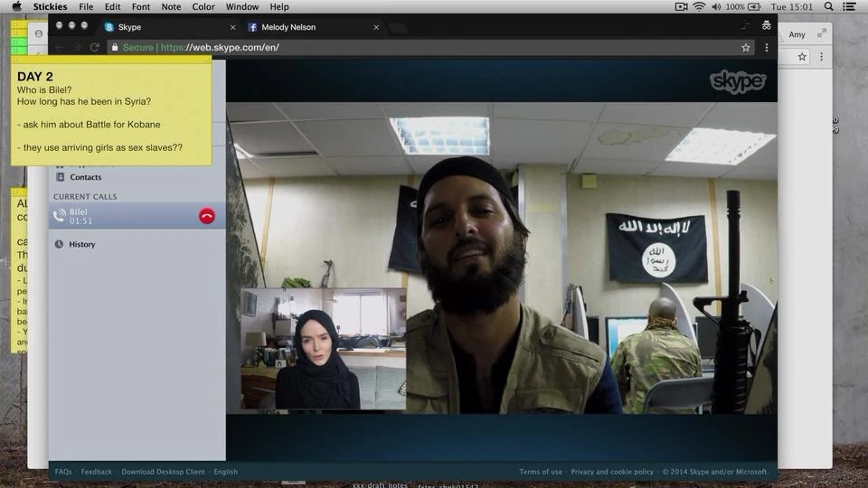
Task: Click the Contacts person icon
Action: (60, 177)
